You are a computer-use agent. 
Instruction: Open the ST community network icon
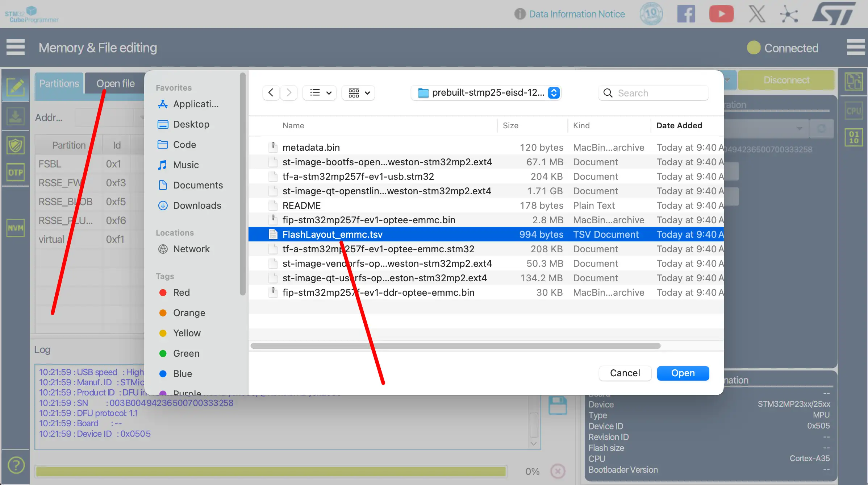click(789, 14)
